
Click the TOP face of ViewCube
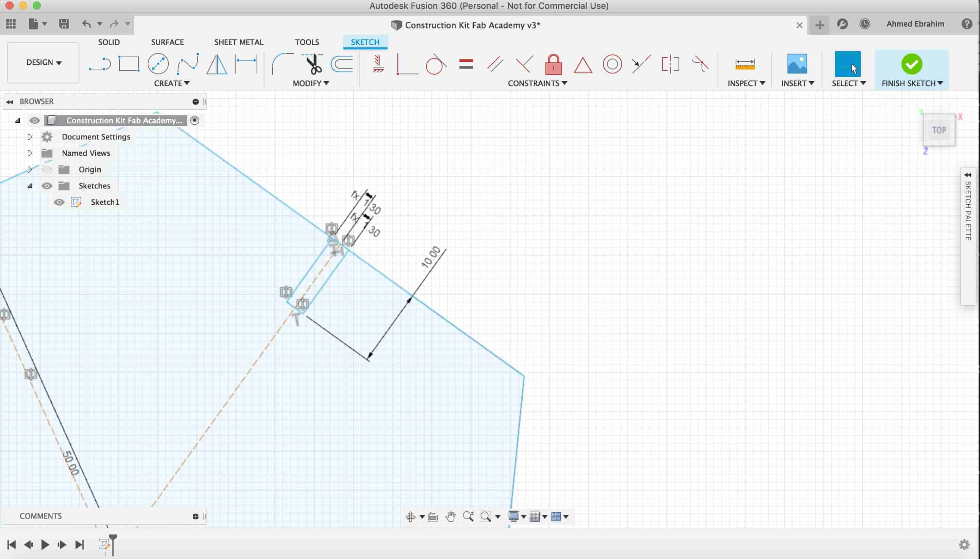click(939, 130)
